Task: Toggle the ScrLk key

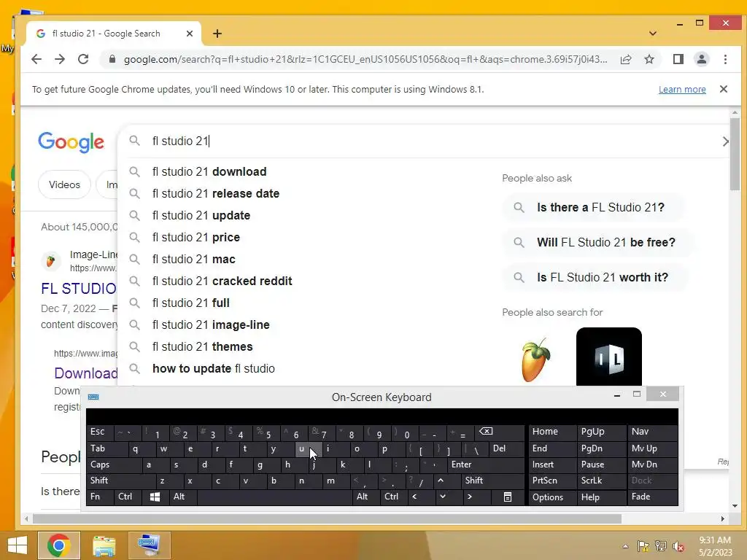Action: pyautogui.click(x=601, y=481)
